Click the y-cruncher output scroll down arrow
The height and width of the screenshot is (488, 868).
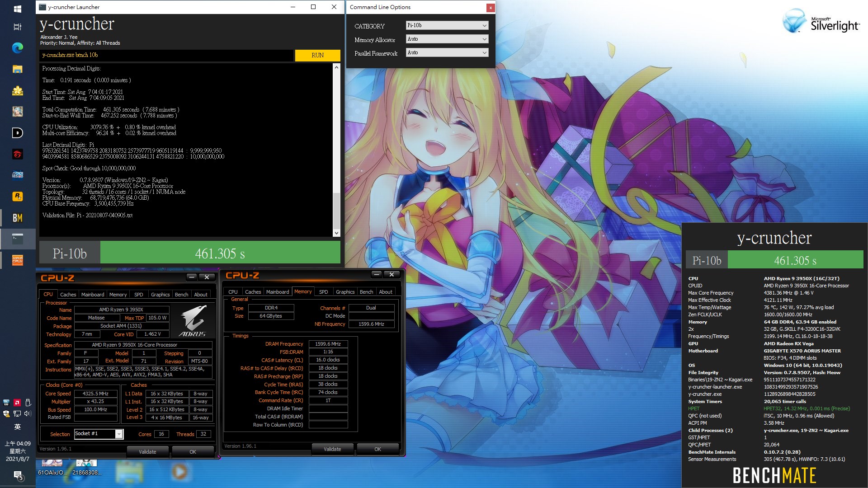click(336, 233)
